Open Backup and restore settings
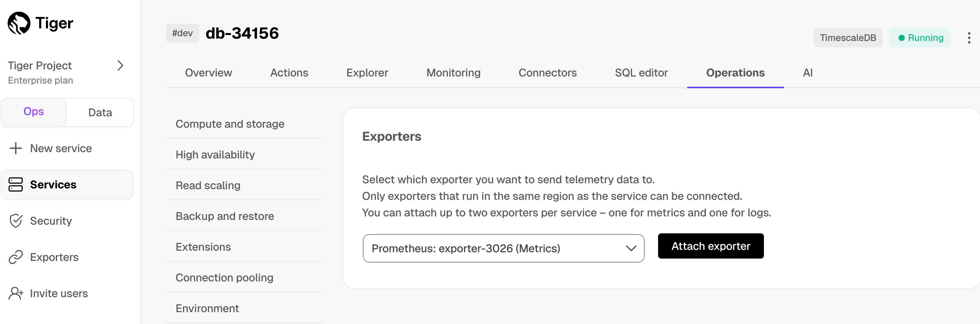Screen dimensions: 980x324 pos(225,216)
